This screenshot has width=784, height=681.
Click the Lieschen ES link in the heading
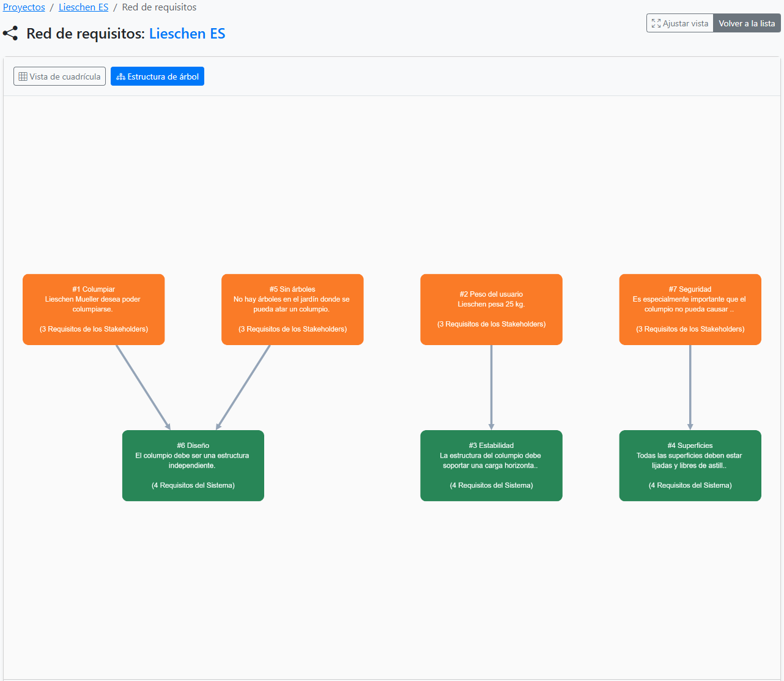coord(187,33)
